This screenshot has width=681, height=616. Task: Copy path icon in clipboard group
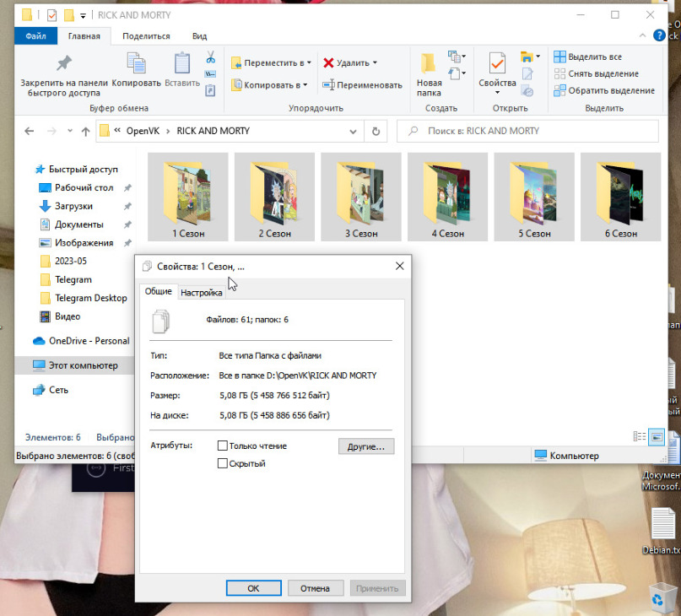(211, 74)
